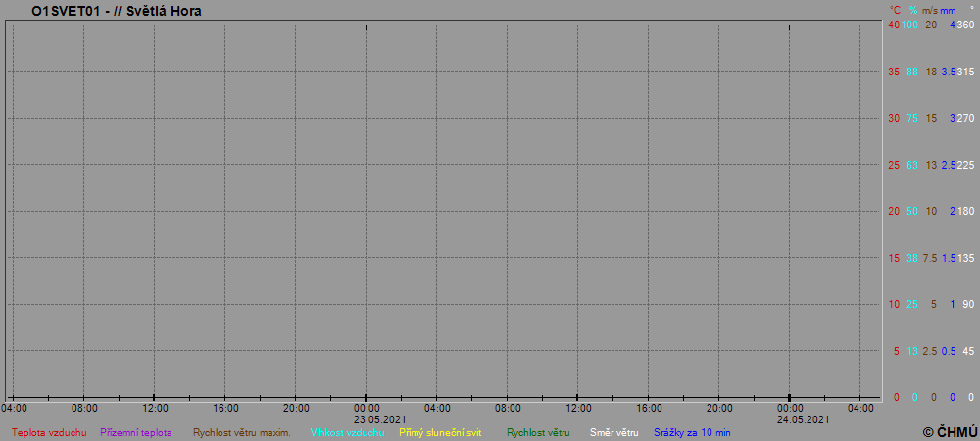Click the blue mm unit header

tap(948, 10)
